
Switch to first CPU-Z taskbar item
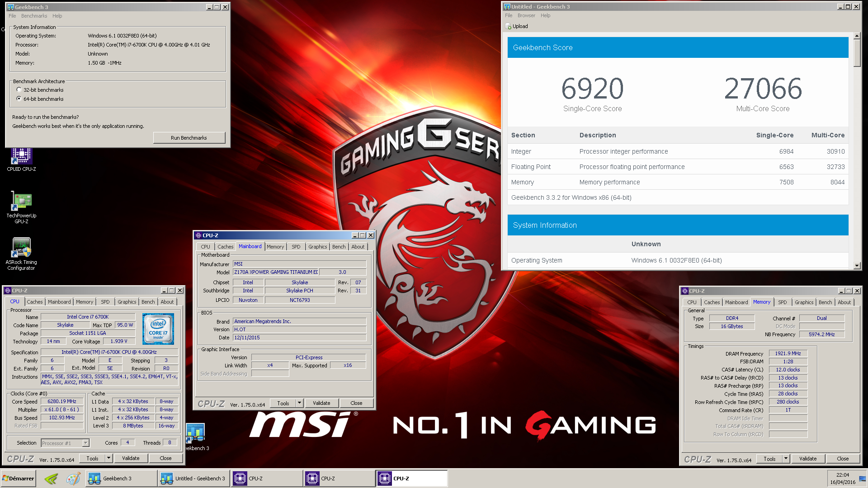[x=266, y=479]
